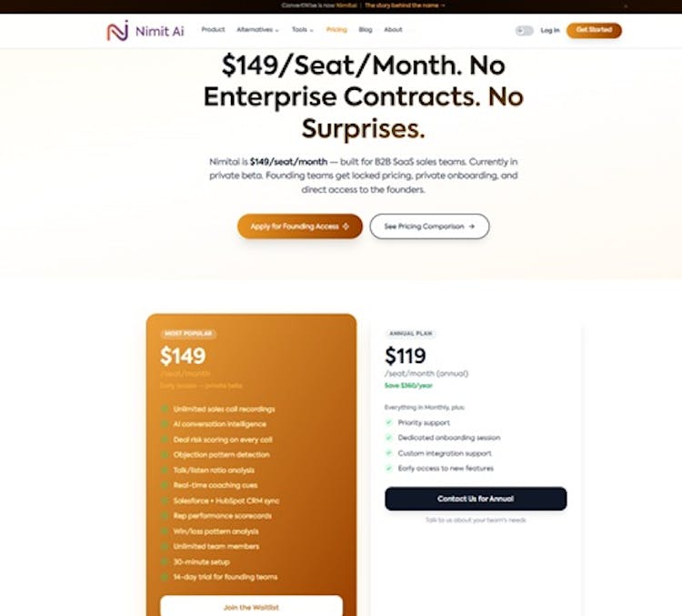Expand the Alternatives dropdown menu
This screenshot has height=616, width=682.
(256, 30)
